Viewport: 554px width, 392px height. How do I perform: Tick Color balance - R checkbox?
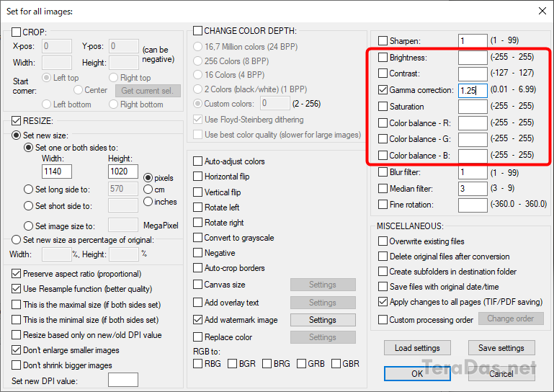[x=383, y=123]
